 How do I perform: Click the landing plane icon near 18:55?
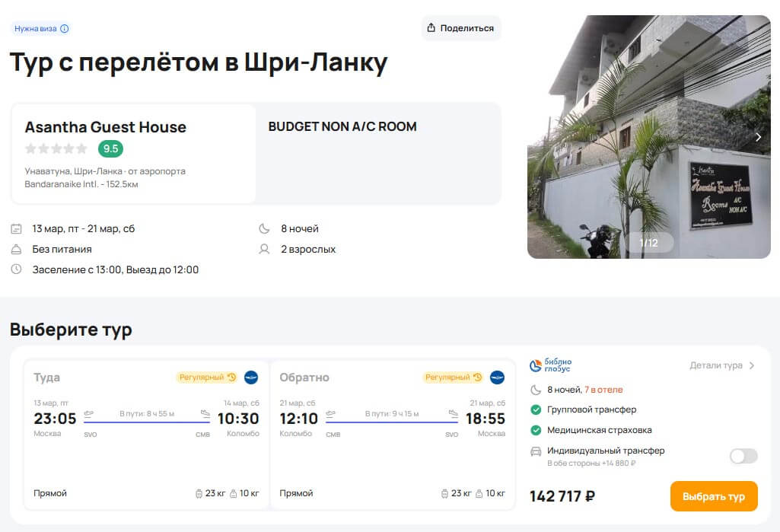(x=454, y=413)
